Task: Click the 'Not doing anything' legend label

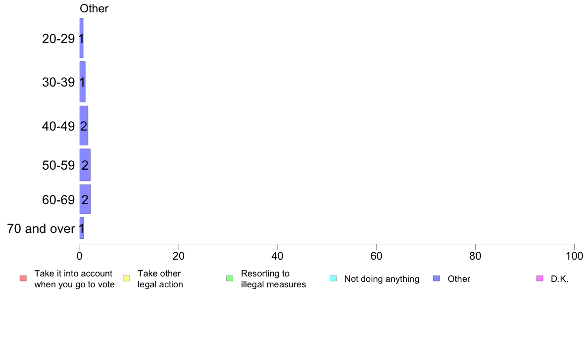Action: point(382,279)
